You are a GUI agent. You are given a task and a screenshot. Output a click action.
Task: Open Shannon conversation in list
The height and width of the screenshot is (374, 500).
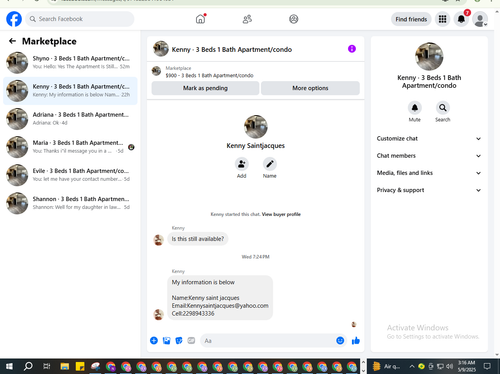(70, 203)
